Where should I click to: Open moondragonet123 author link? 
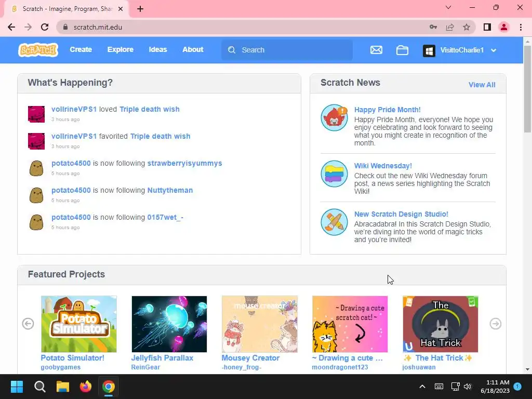click(340, 367)
